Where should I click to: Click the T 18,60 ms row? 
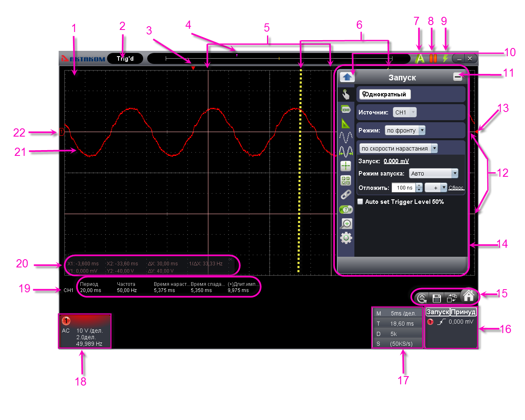(397, 324)
